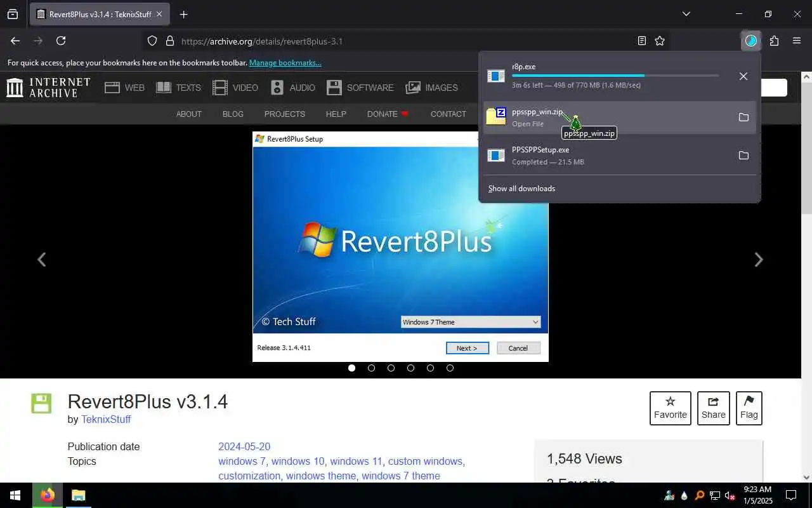This screenshot has height=508, width=812.
Task: Show the next carousel image
Action: (759, 260)
